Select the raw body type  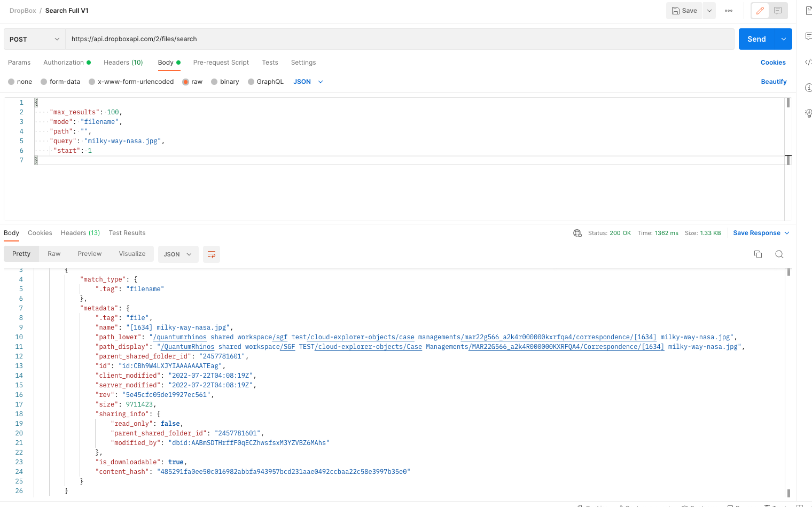tap(192, 82)
